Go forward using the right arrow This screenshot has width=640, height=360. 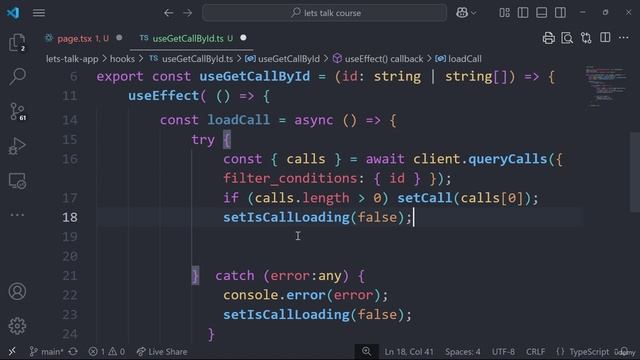coord(187,13)
